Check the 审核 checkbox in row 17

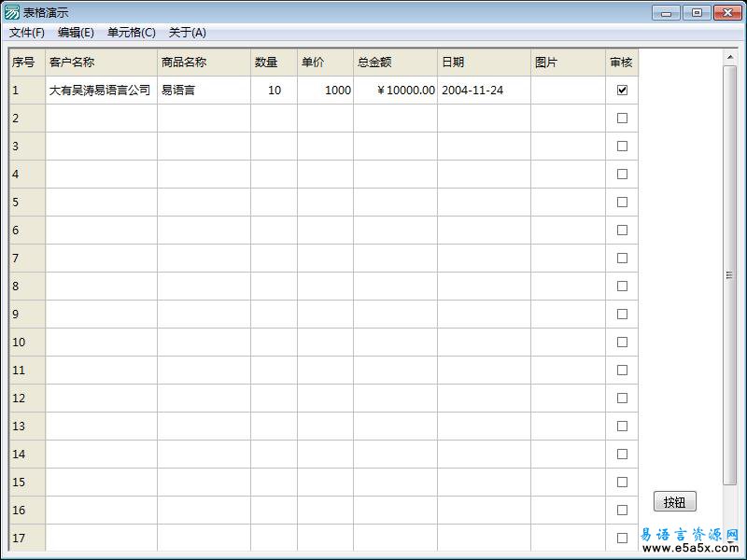click(622, 539)
